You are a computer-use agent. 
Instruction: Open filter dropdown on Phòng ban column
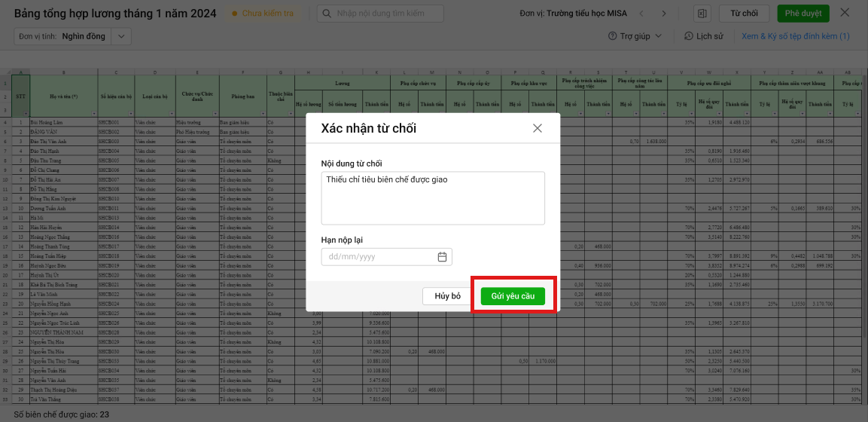pos(263,113)
